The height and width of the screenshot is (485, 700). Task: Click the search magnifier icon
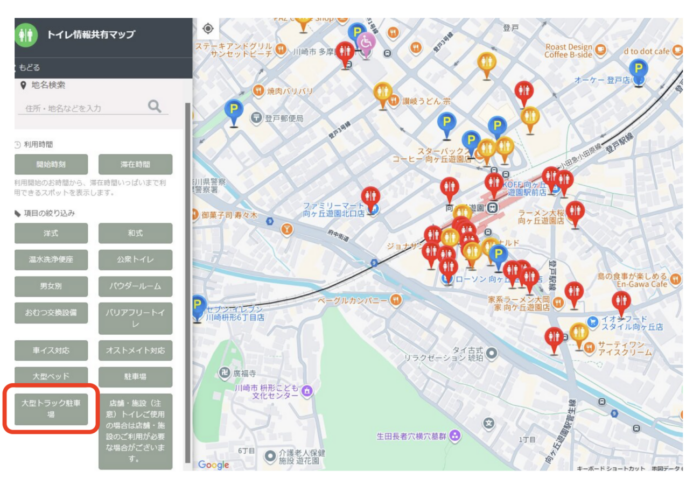(x=155, y=106)
